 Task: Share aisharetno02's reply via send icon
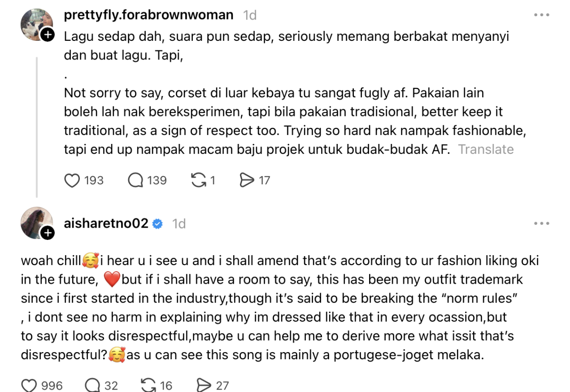[x=204, y=385]
